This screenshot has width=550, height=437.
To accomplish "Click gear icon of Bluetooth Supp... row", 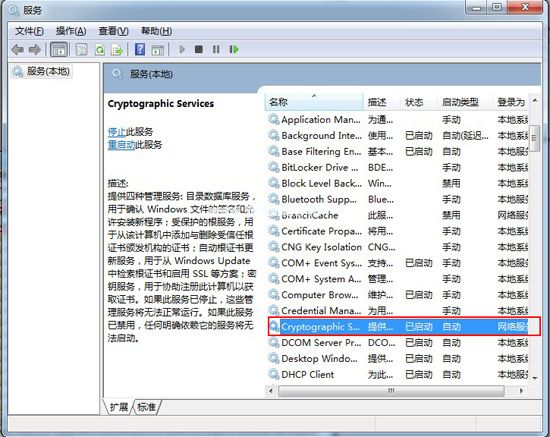I will pyautogui.click(x=274, y=199).
